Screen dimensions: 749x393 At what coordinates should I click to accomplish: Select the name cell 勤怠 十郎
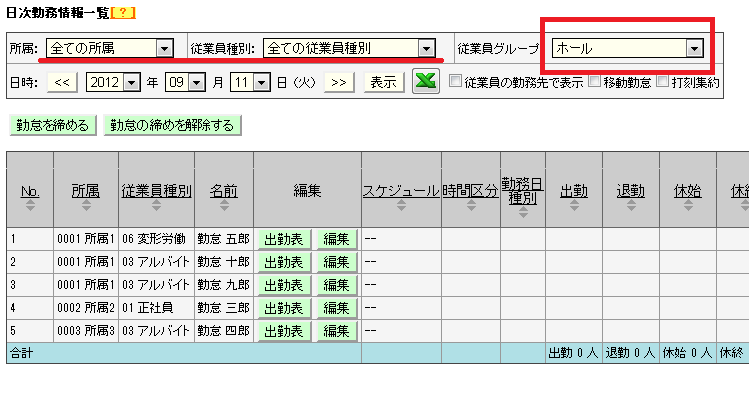point(224,262)
